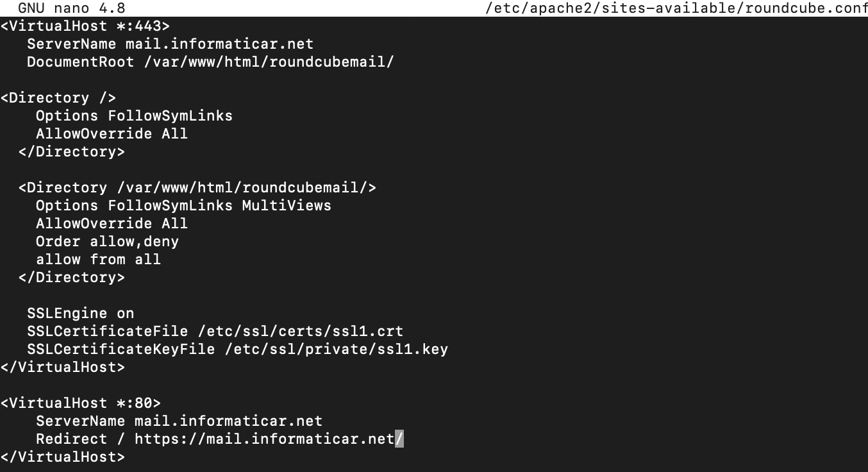Click the ServerName mail.informaticar.net line under port 443

[x=171, y=44]
